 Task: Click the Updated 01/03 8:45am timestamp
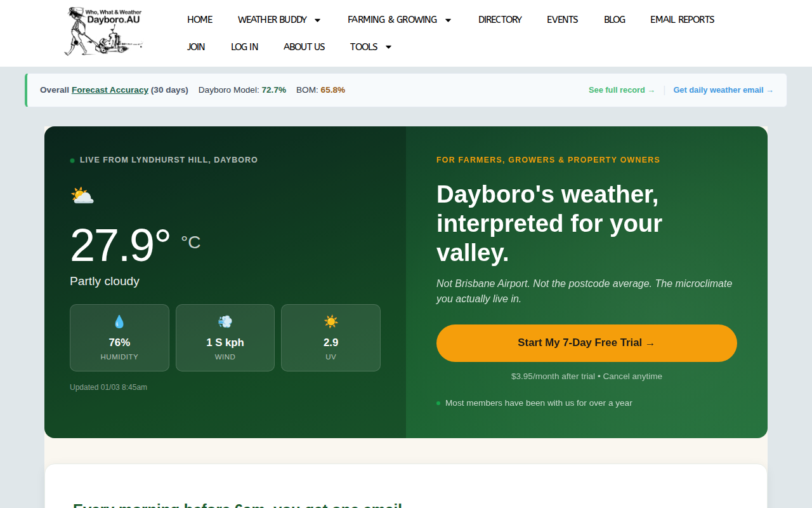click(108, 387)
